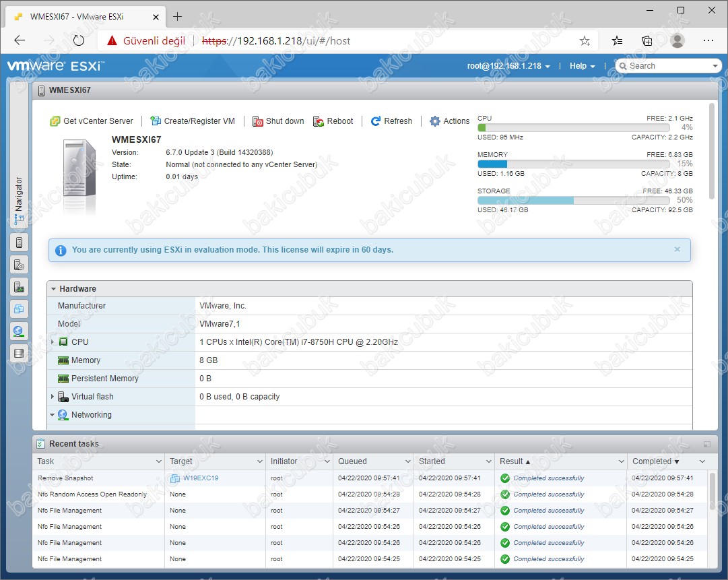Screen dimensions: 728x580
Task: Open the Task column menu chevron
Action: 159,461
